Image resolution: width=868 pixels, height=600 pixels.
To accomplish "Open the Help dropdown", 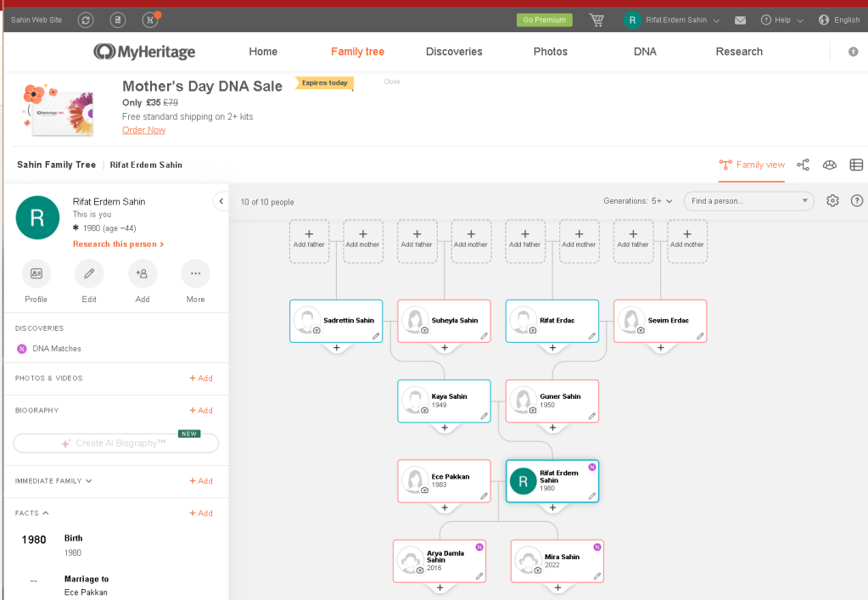I will [x=781, y=20].
